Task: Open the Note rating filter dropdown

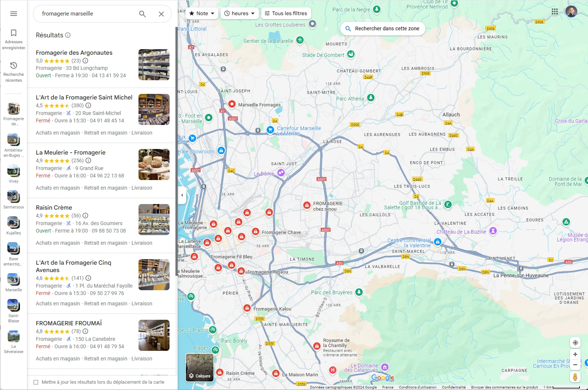Action: [202, 13]
